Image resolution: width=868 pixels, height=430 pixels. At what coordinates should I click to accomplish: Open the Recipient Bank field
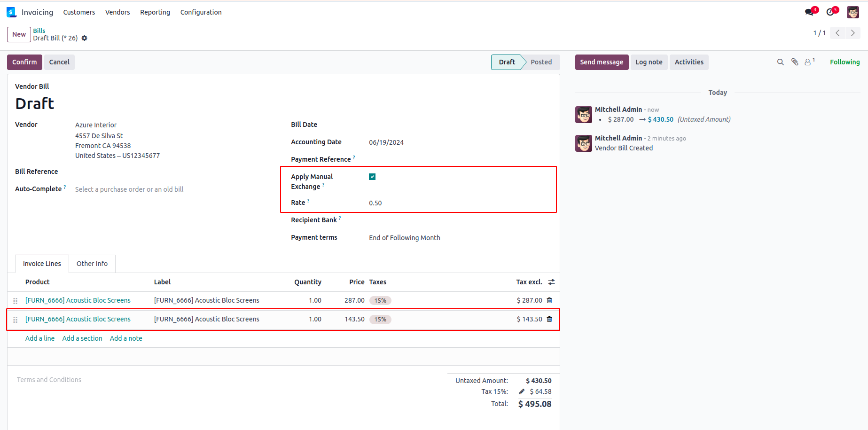click(x=461, y=220)
